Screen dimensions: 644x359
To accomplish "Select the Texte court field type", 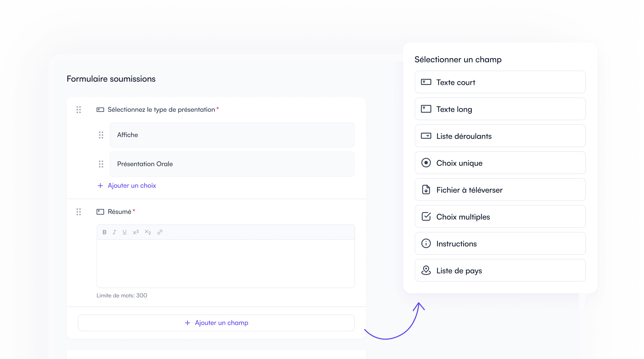I will coord(500,82).
